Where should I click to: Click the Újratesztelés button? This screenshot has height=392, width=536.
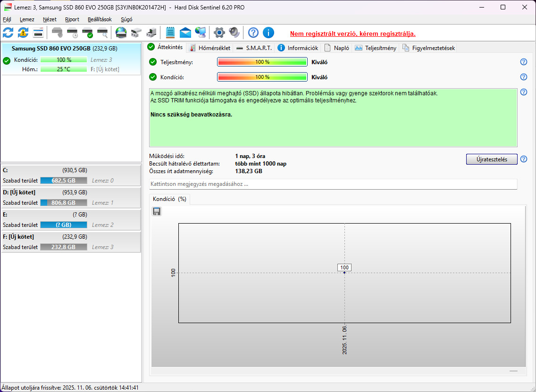click(492, 159)
